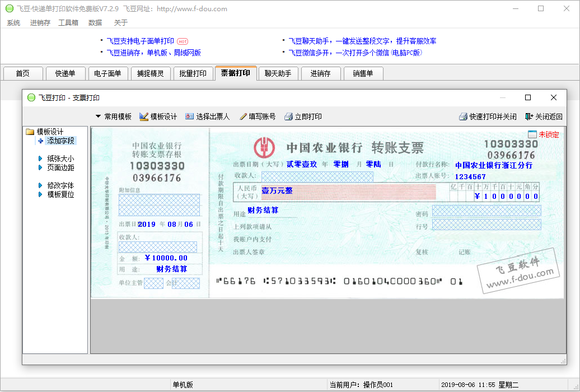Click stub purpose 财务结算
580x392 pixels.
[x=172, y=269]
